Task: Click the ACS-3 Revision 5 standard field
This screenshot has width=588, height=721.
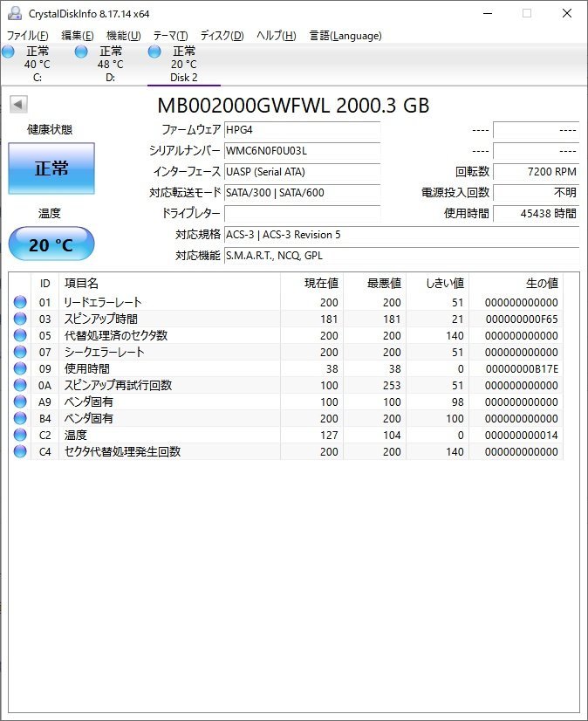Action: pos(401,235)
